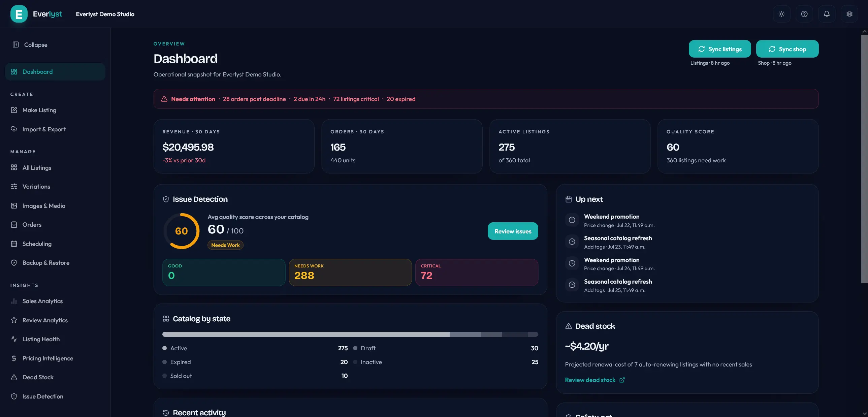Click the Everlyst E logo icon
The height and width of the screenshot is (417, 868).
(19, 14)
